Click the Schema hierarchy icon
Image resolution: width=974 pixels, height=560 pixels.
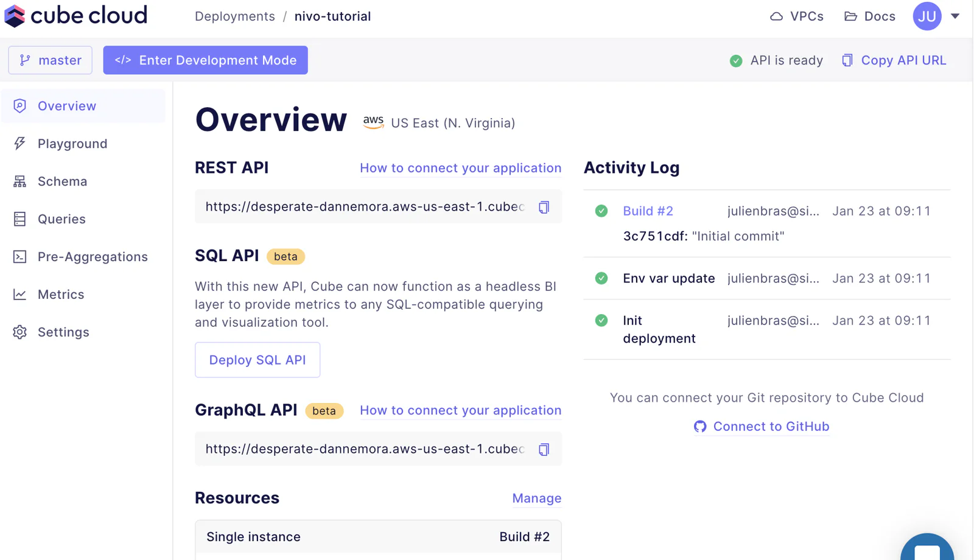[20, 181]
